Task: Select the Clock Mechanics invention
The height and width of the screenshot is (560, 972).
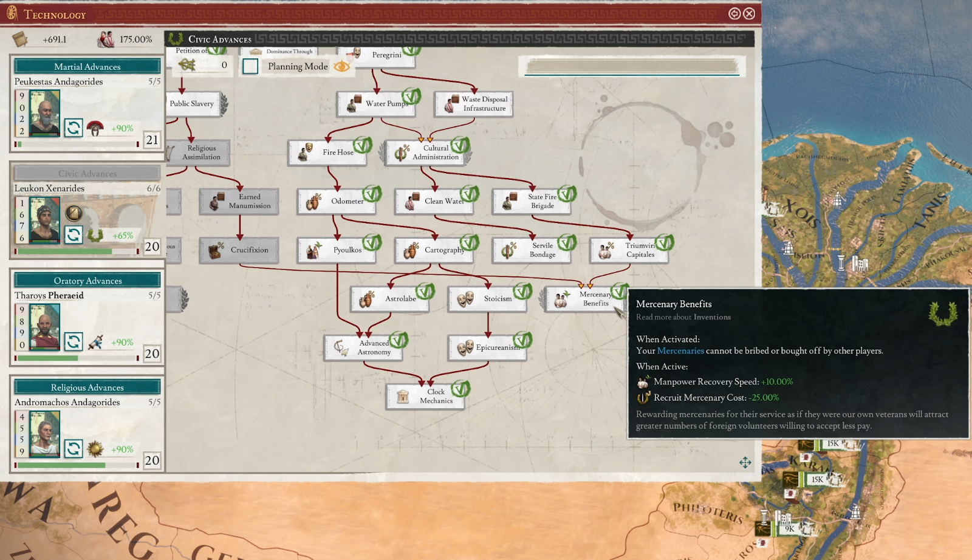Action: pyautogui.click(x=426, y=396)
